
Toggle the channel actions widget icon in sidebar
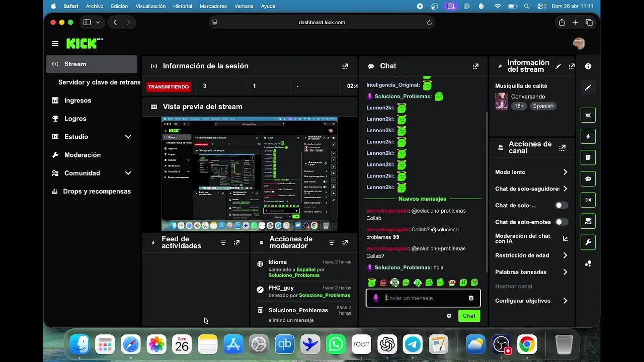pos(588,221)
